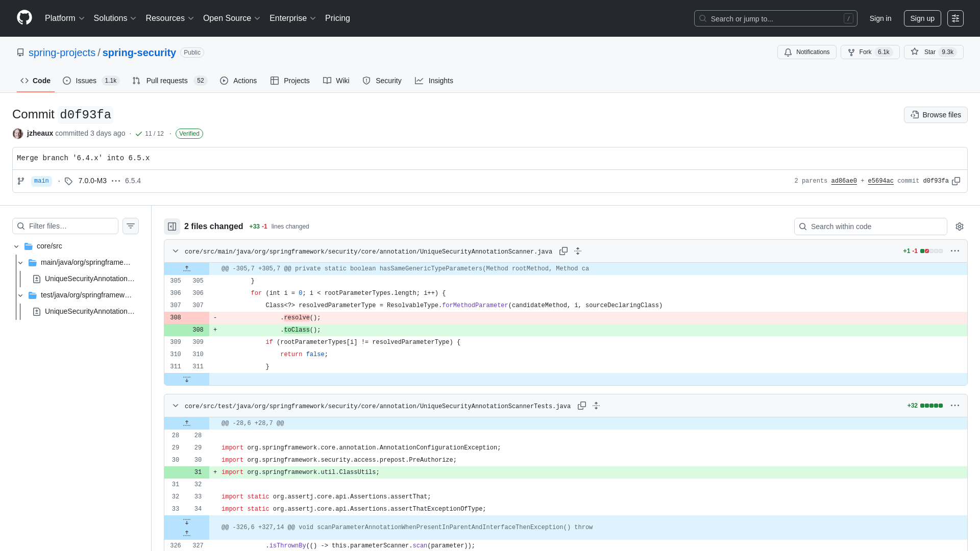Click the Verified signature badge
This screenshot has height=551, width=980.
(x=189, y=134)
